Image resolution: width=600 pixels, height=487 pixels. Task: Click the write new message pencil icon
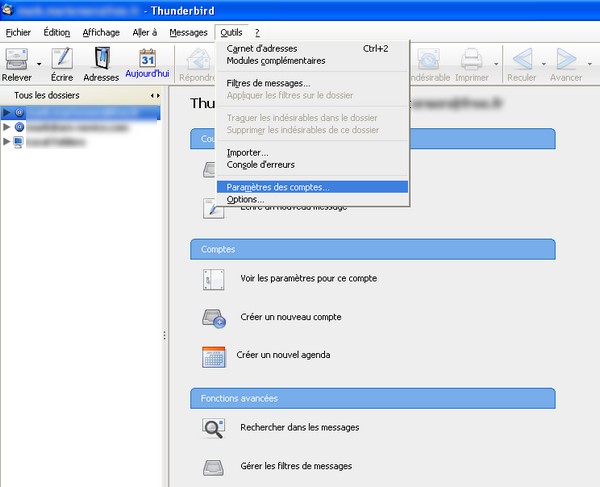pyautogui.click(x=213, y=208)
